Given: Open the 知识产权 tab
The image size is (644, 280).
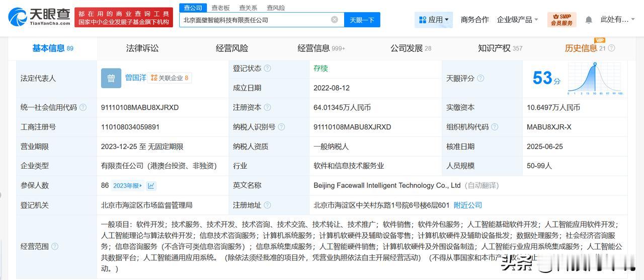Looking at the screenshot, I should (x=500, y=48).
